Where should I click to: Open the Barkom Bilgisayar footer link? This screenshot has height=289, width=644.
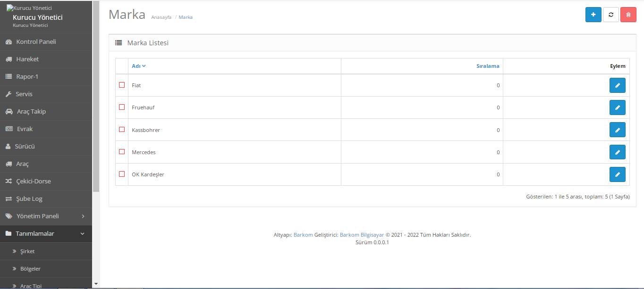(362, 235)
